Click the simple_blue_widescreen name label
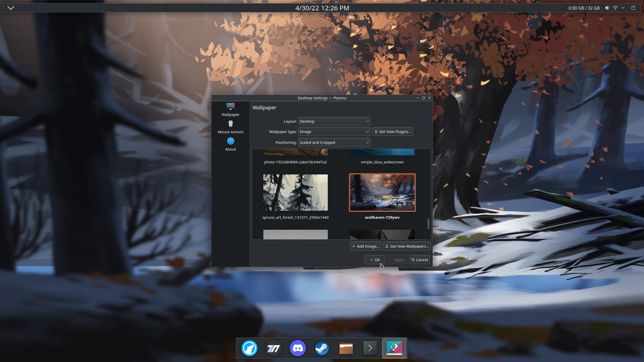 click(382, 162)
